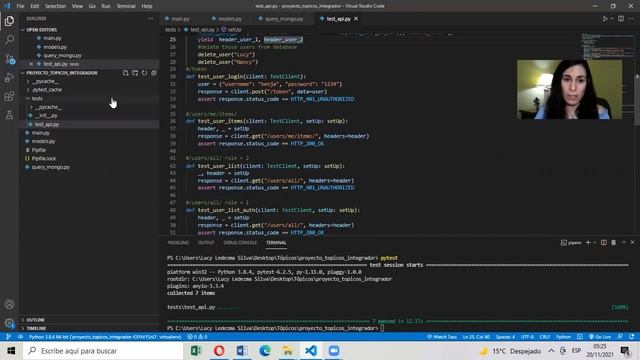Open the new terminal launch profile dropdown
The width and height of the screenshot is (640, 360).
tap(595, 242)
